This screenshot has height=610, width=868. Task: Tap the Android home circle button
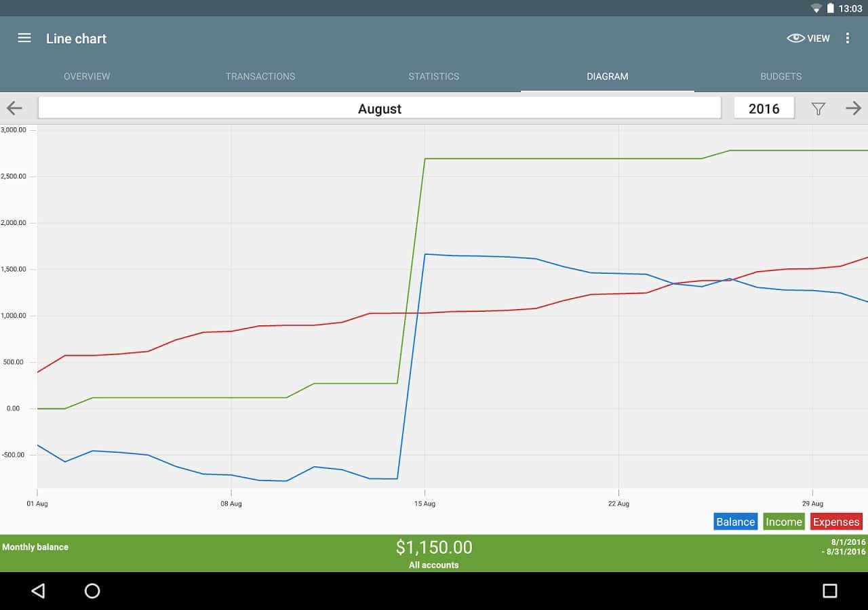92,591
